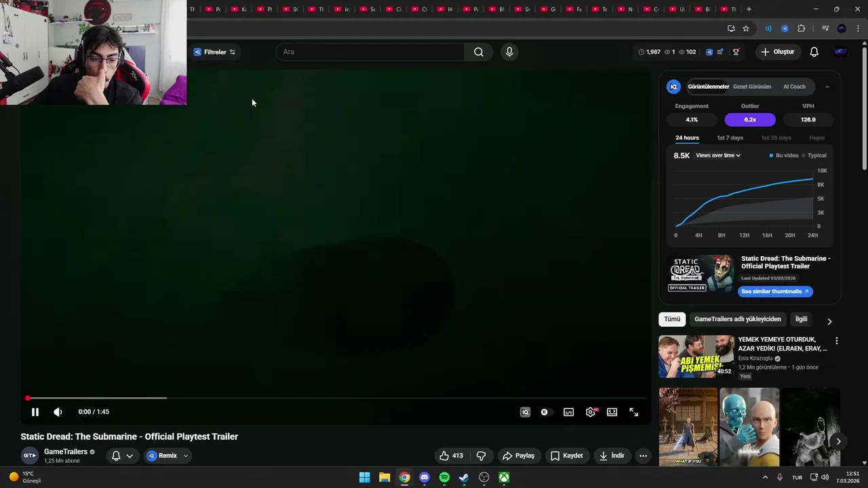Open more actions three-dot menu below video
This screenshot has width=868, height=488.
643,455
